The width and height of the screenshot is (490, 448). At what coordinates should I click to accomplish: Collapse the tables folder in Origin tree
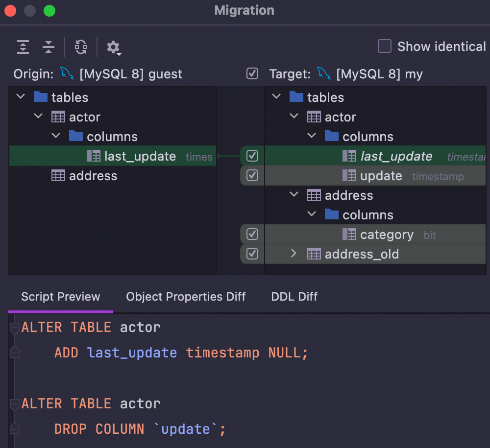click(x=21, y=97)
